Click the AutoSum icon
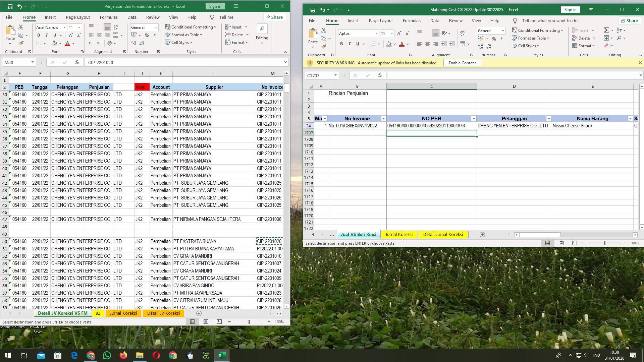The width and height of the screenshot is (644, 362). pyautogui.click(x=606, y=30)
